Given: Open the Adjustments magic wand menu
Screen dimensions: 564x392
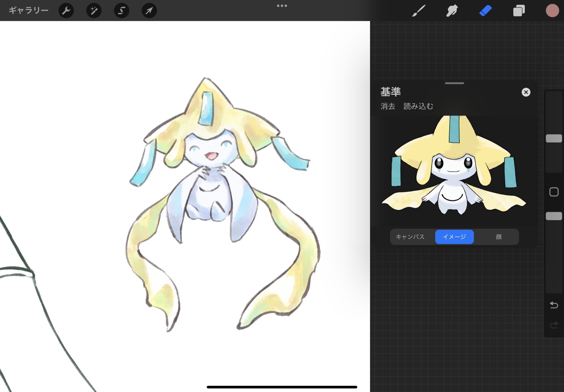Looking at the screenshot, I should point(94,10).
